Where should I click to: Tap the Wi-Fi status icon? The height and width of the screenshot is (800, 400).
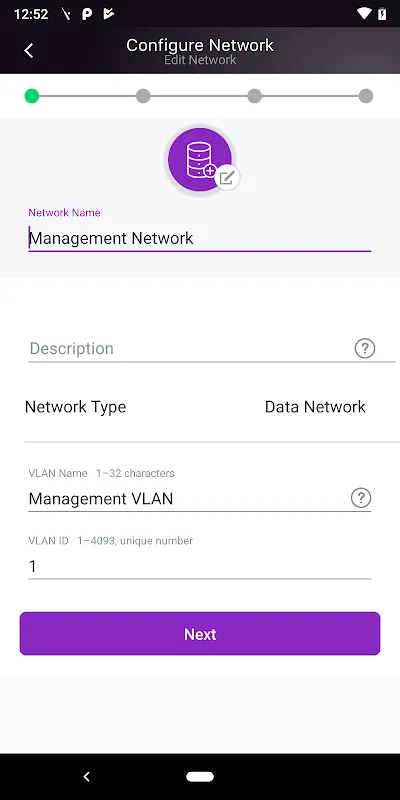pos(364,14)
